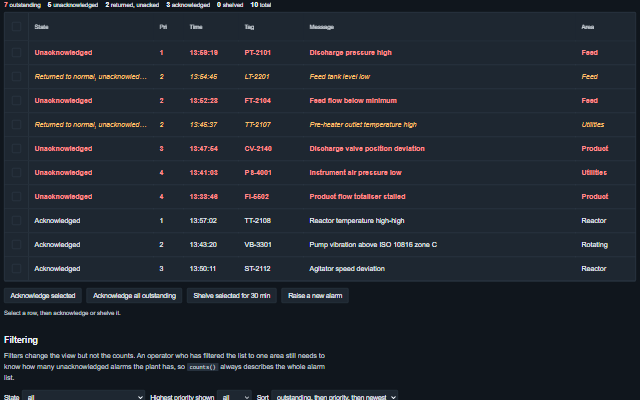Click 'Returned to normal' state for LT-2201
The width and height of the screenshot is (640, 400).
coord(91,76)
